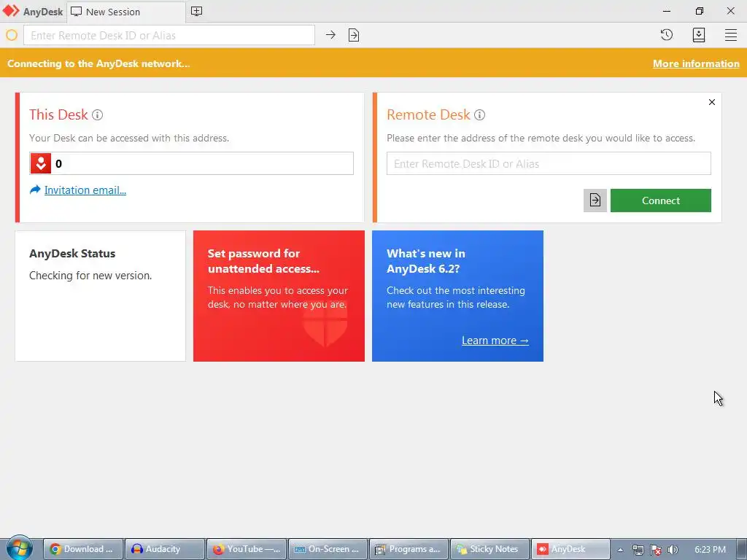
Task: Close the Remote Desk panel with X
Action: (712, 102)
